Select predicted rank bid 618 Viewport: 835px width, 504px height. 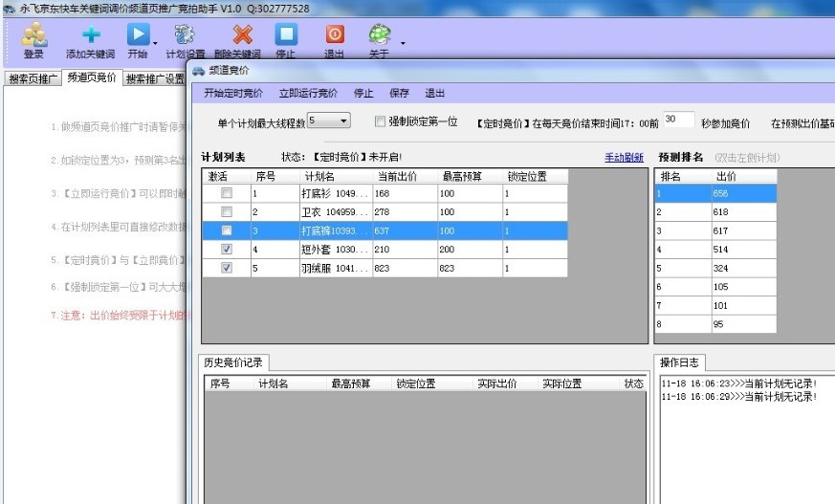tap(743, 211)
